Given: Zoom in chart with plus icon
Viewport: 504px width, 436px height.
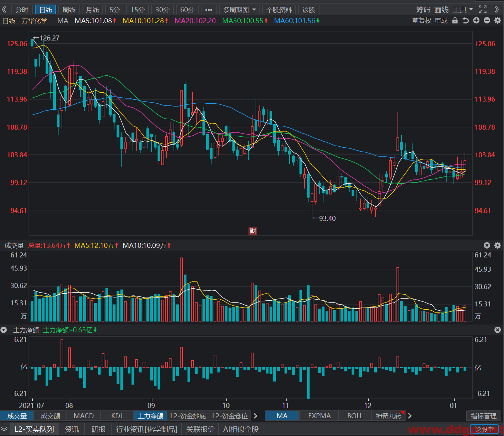Looking at the screenshot, I should click(x=476, y=21).
